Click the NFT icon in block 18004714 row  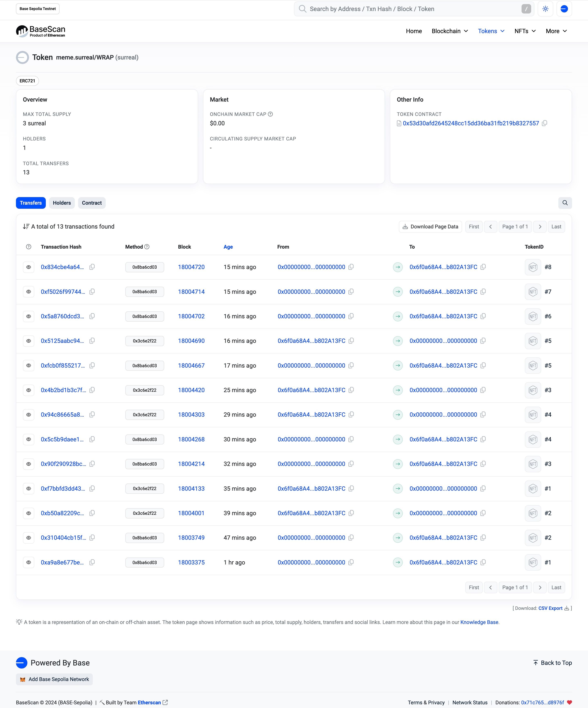533,292
